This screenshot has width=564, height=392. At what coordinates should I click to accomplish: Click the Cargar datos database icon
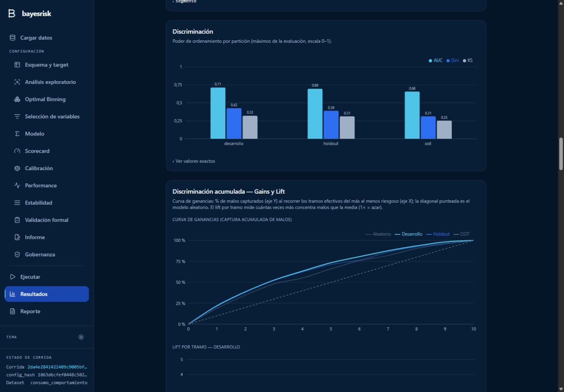click(13, 38)
